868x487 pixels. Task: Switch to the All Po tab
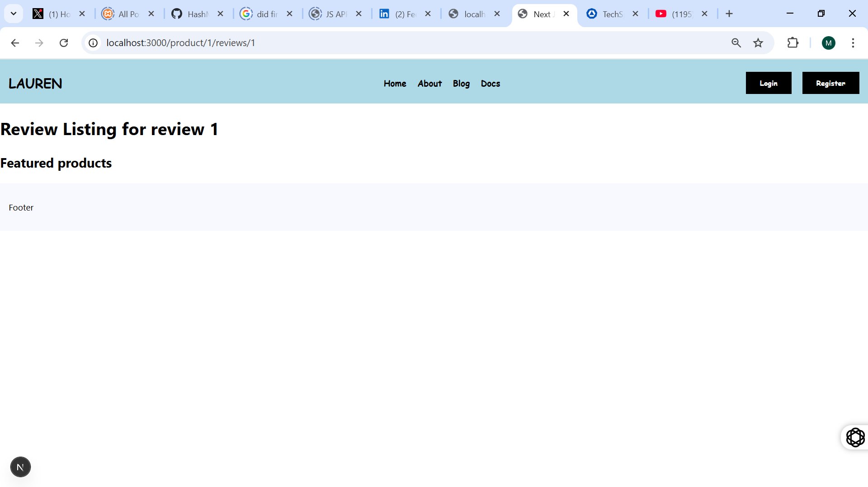coord(128,14)
